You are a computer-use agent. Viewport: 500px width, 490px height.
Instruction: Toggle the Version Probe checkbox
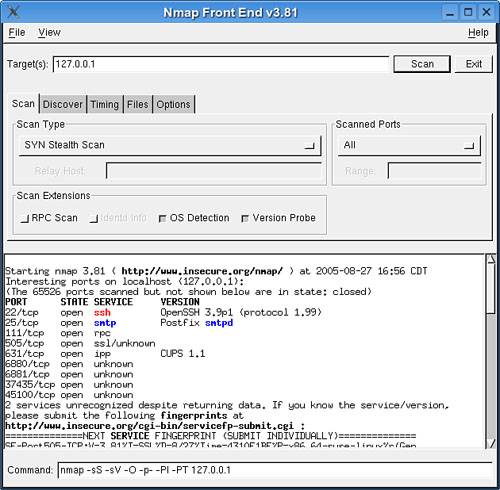[x=278, y=218]
